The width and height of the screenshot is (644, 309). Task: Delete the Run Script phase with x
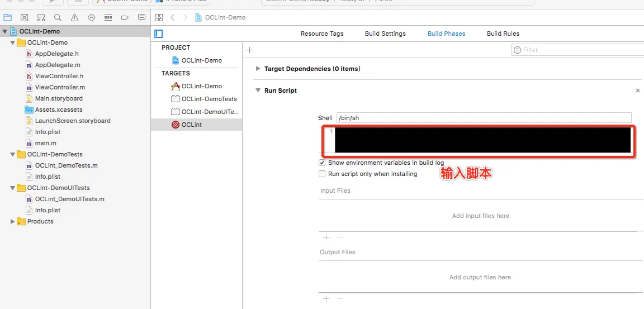coord(638,91)
